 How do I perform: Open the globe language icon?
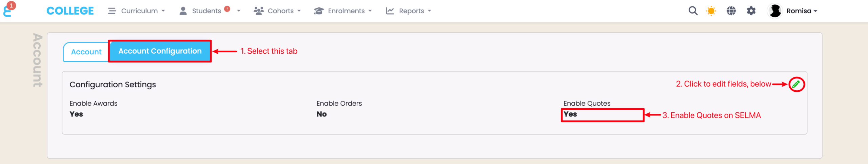pyautogui.click(x=731, y=11)
